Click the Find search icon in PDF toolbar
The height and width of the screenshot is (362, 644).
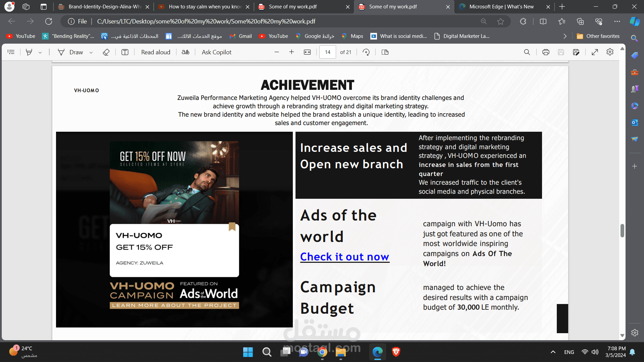527,52
